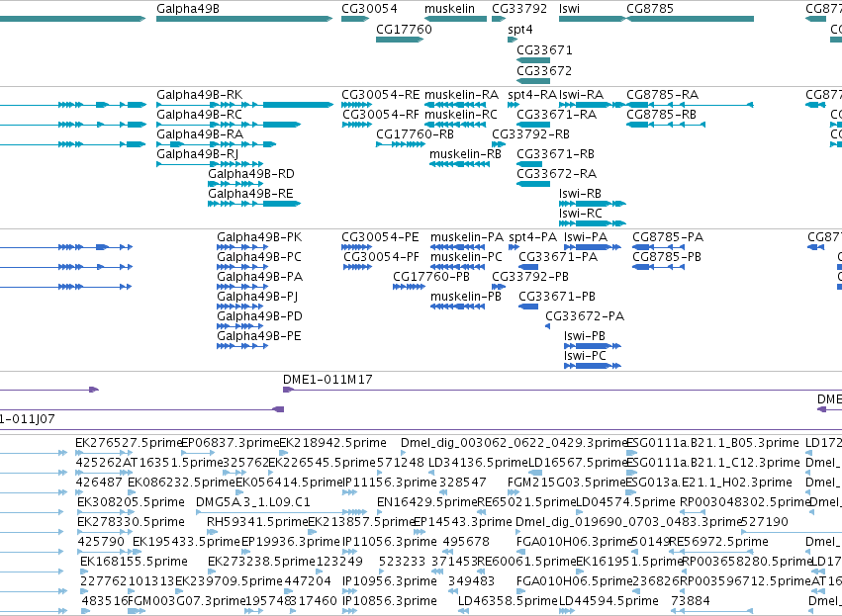Click the muskelin gene name

449,9
